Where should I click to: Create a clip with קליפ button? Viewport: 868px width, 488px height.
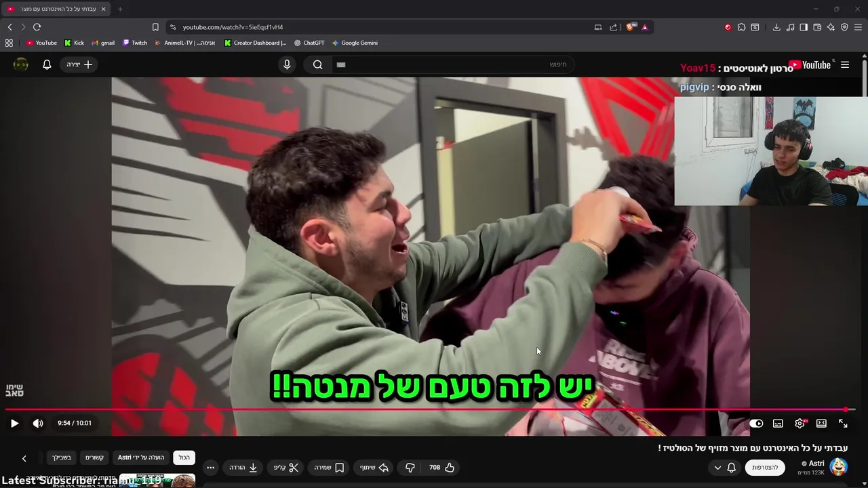(x=286, y=467)
